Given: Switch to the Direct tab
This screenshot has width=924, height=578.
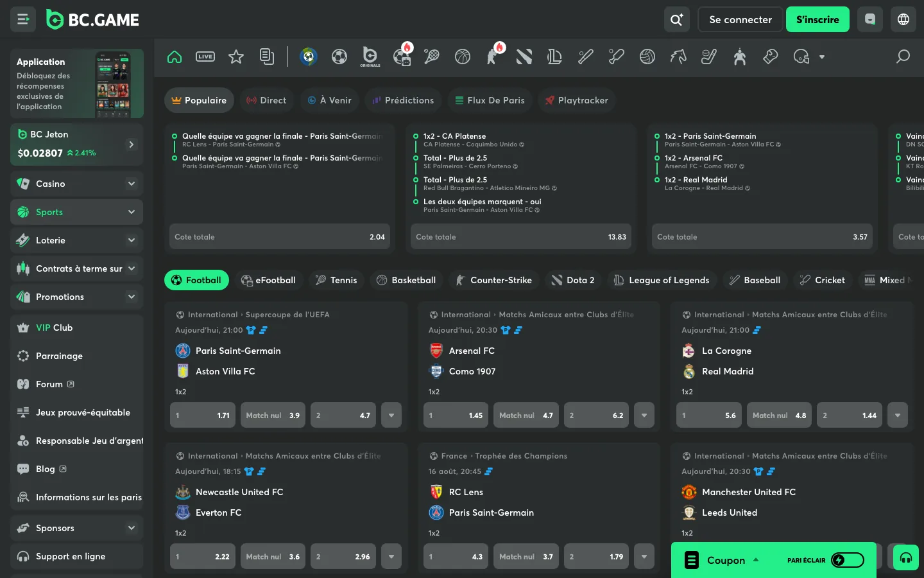Looking at the screenshot, I should point(266,100).
